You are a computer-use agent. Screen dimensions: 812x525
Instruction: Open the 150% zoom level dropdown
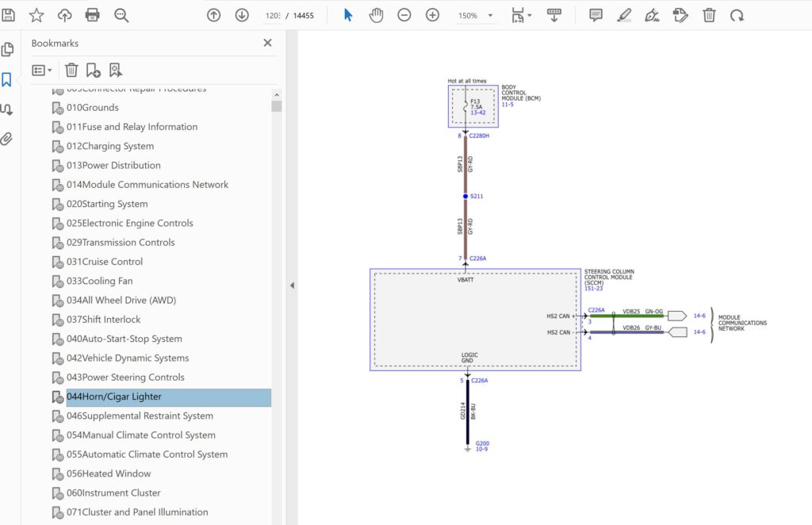490,16
